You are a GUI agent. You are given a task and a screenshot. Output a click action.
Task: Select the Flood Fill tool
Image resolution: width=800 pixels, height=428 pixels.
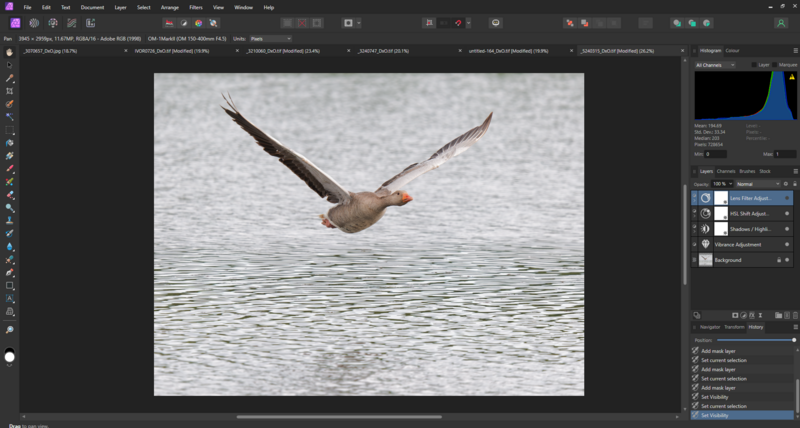[x=9, y=143]
